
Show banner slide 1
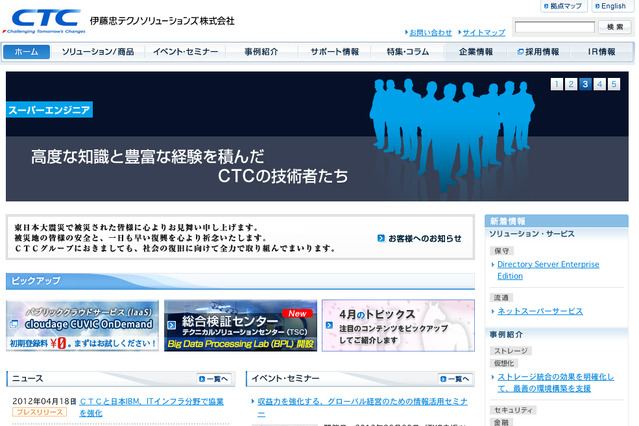click(x=557, y=84)
